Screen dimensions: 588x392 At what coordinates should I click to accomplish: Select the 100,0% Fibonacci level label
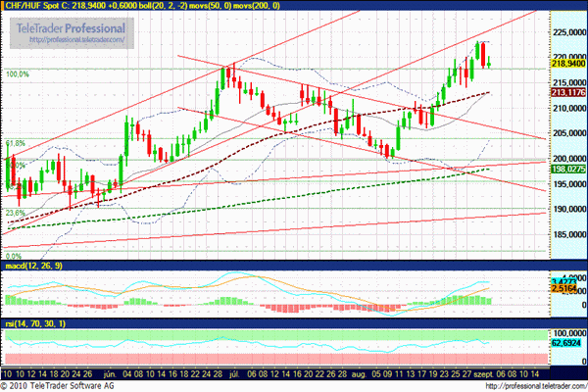click(17, 73)
